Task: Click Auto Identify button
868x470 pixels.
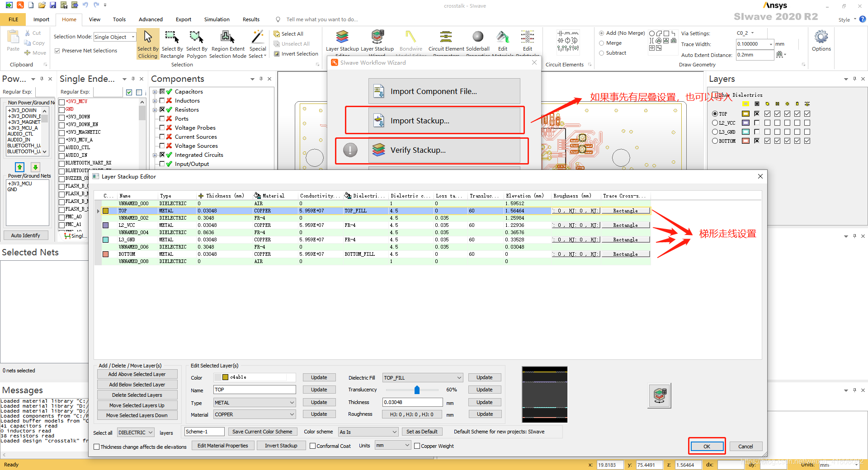Action: click(25, 235)
